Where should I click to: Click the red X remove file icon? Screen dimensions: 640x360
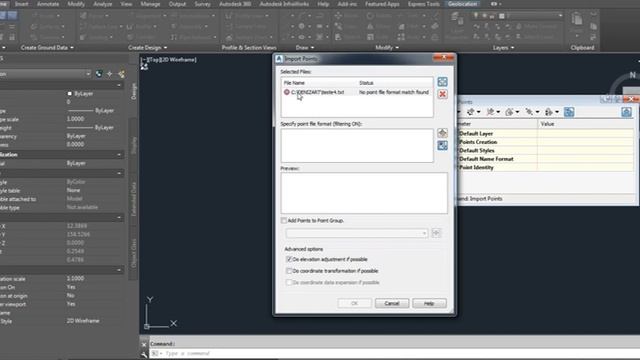tap(442, 94)
